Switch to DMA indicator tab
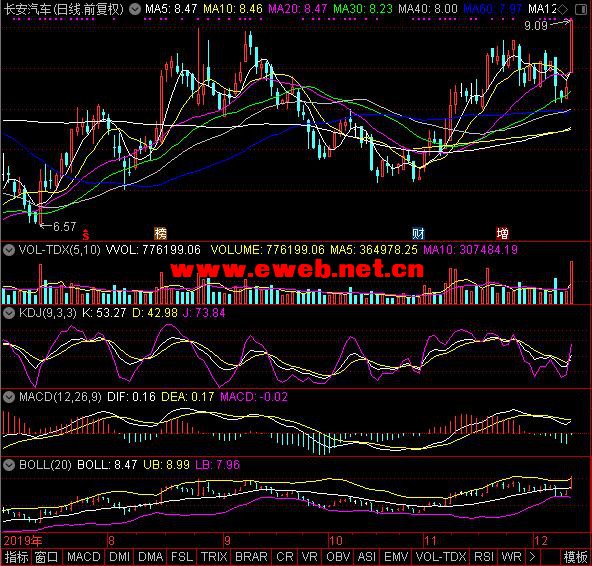The image size is (592, 566). click(151, 557)
